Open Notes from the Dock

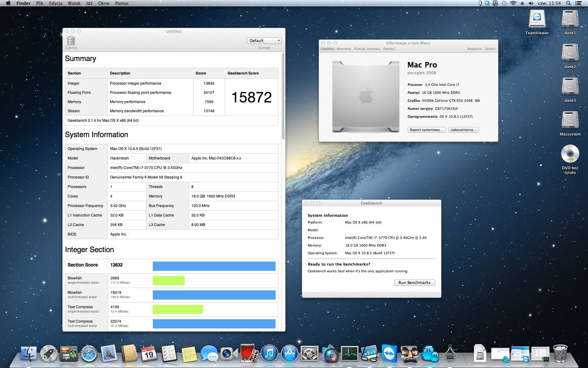(189, 354)
